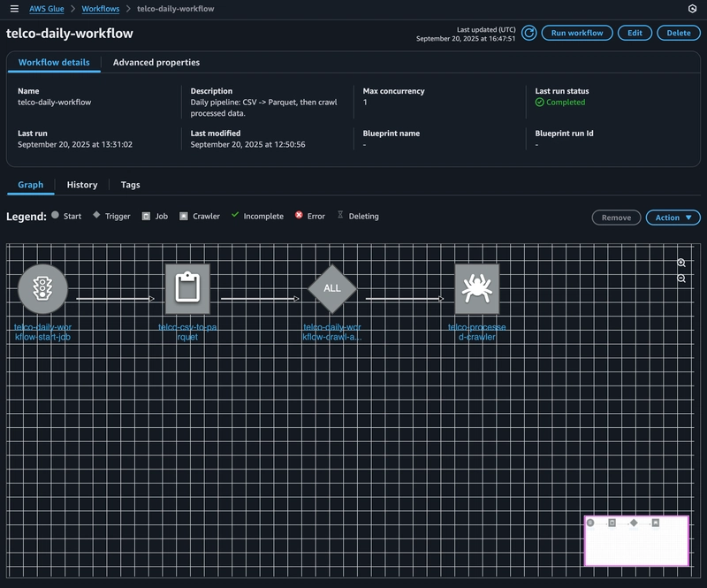Expand the Action dropdown
The width and height of the screenshot is (707, 588).
pyautogui.click(x=673, y=218)
